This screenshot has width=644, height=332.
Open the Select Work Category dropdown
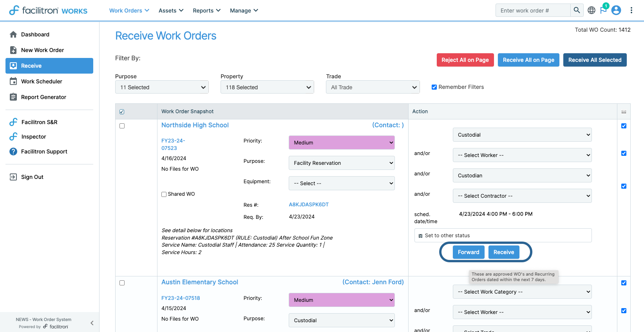point(522,292)
